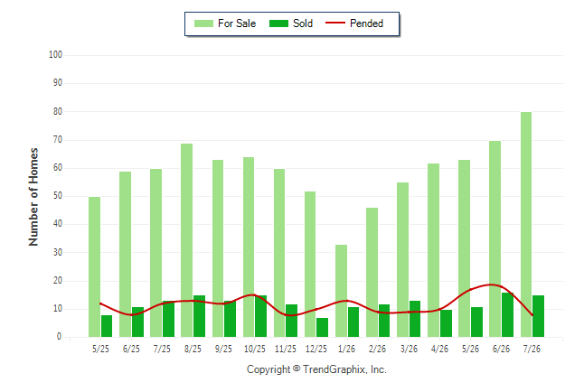Select the For Sale legend label
Viewport: 584px width, 392px height.
(237, 23)
